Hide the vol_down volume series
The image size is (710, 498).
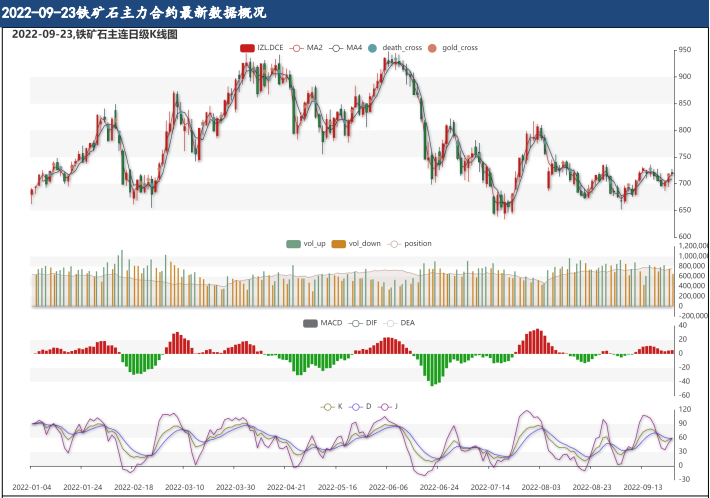click(339, 243)
